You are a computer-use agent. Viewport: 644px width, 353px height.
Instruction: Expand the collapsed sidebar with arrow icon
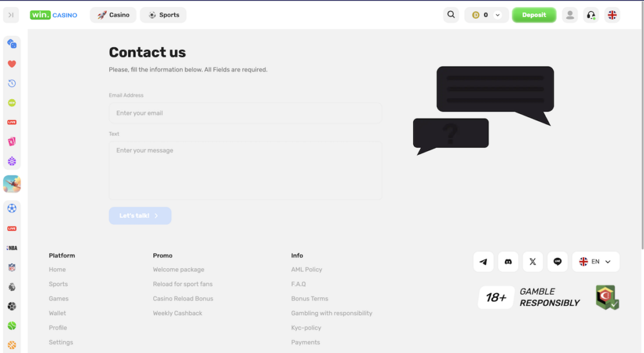11,15
